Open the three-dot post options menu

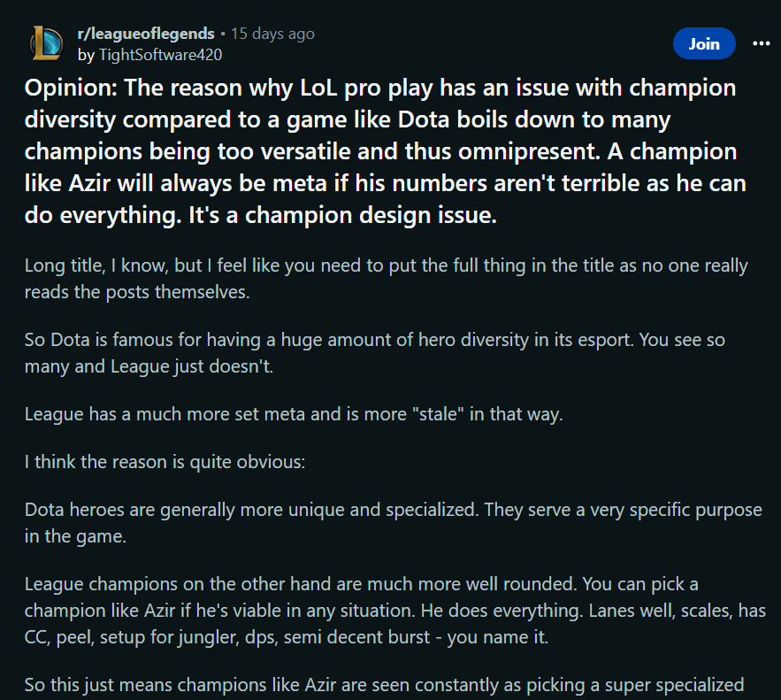point(761,43)
